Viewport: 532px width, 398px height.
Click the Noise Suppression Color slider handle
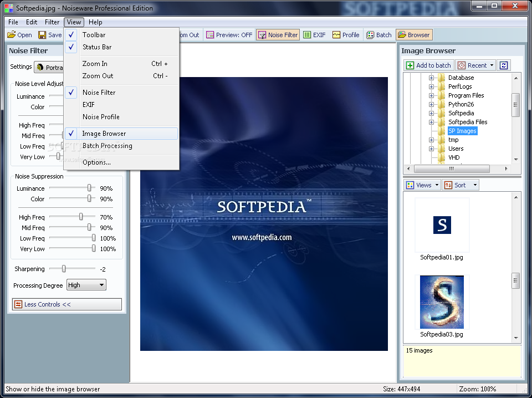coord(89,198)
